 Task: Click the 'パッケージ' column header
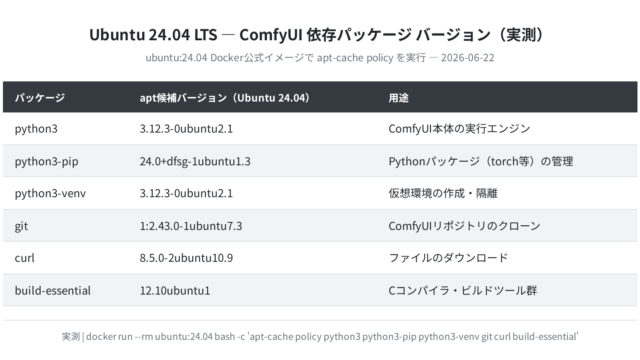pyautogui.click(x=40, y=98)
